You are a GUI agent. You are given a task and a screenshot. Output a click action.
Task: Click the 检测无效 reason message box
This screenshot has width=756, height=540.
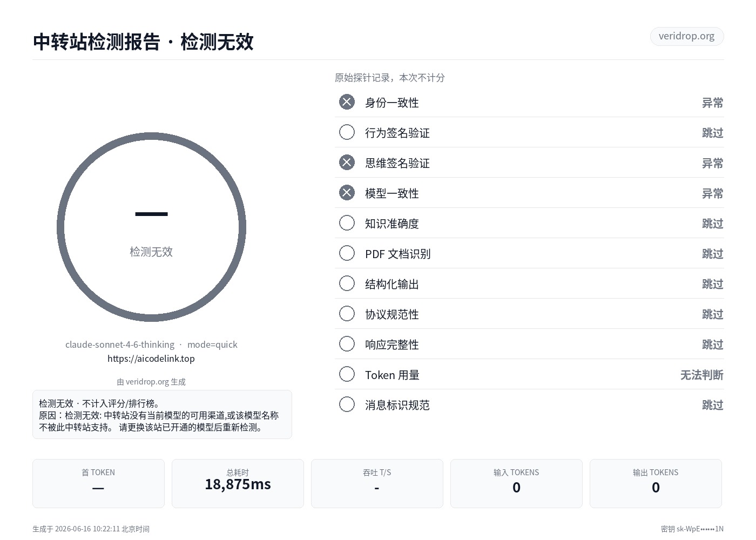point(162,414)
